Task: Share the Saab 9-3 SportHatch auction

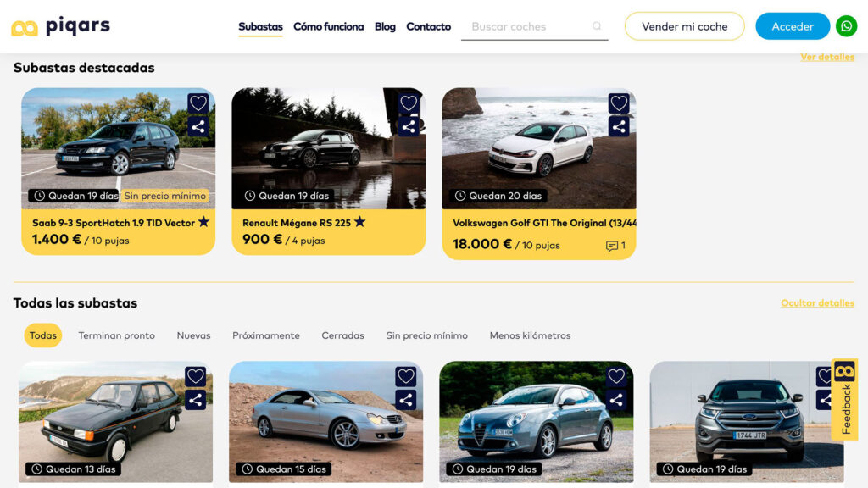Action: (x=198, y=127)
